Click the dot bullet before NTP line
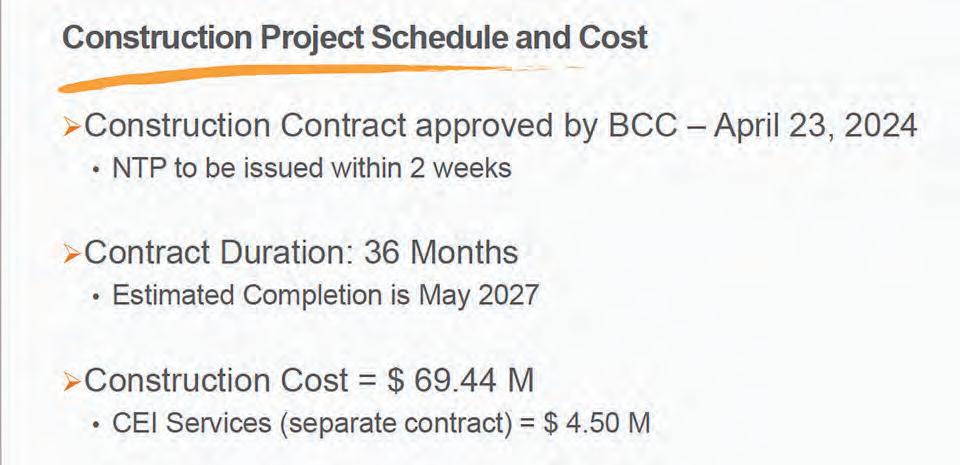The width and height of the screenshot is (960, 465). point(96,169)
